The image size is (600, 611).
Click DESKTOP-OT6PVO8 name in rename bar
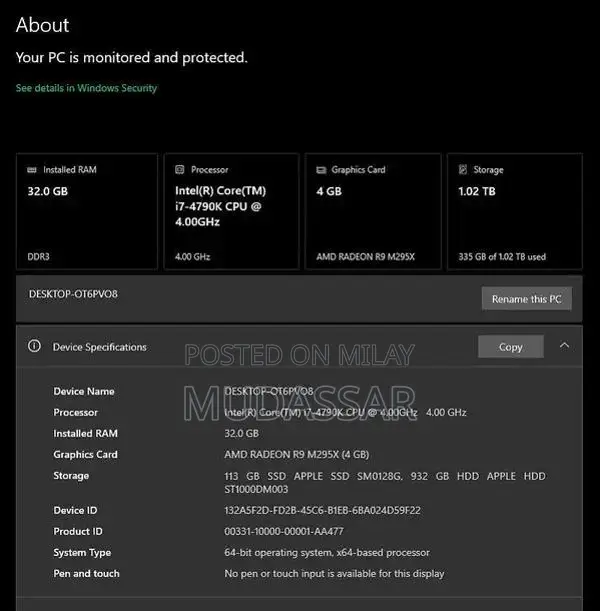73,294
